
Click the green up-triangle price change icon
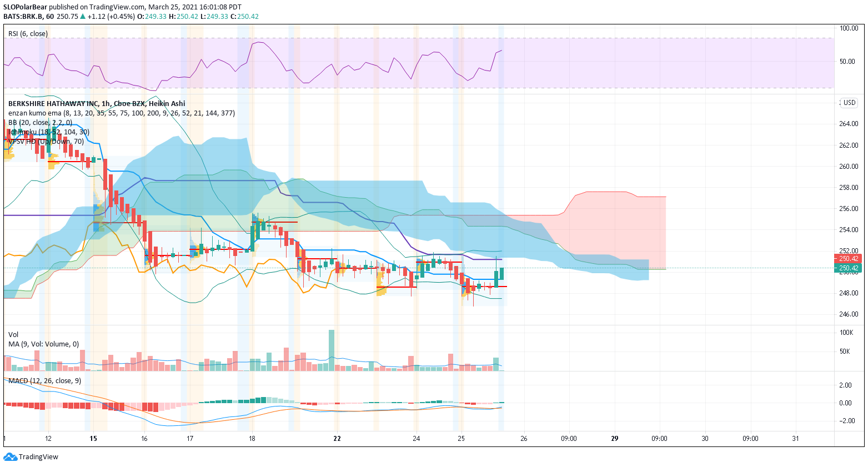pos(83,16)
